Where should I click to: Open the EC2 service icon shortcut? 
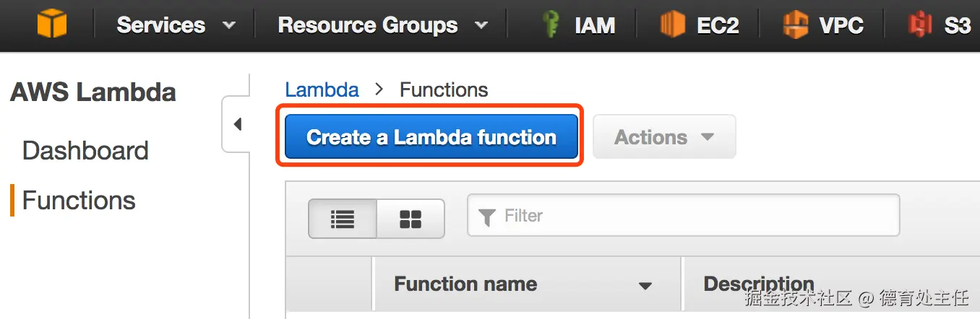pyautogui.click(x=672, y=25)
